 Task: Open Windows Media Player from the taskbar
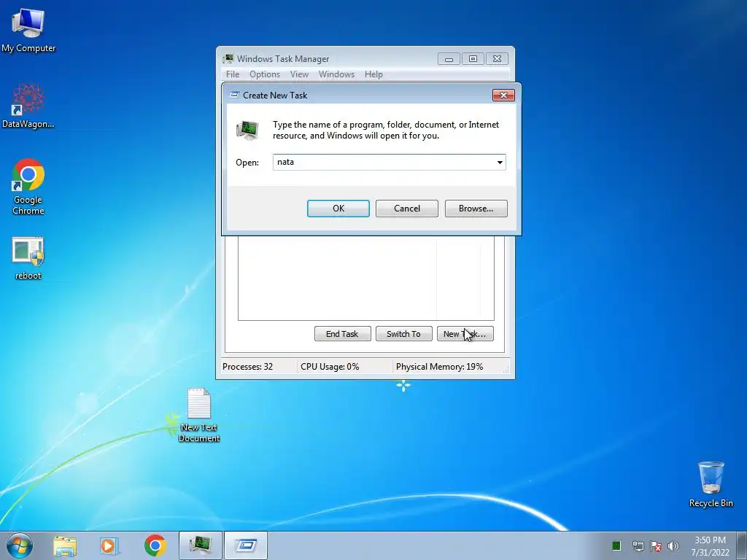(x=109, y=545)
